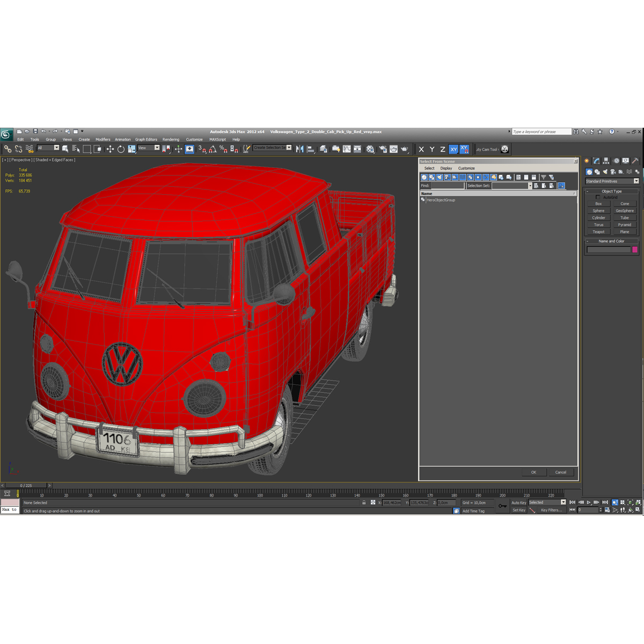Screen dimensions: 644x644
Task: Click the Pyramid primitive button
Action: [625, 225]
